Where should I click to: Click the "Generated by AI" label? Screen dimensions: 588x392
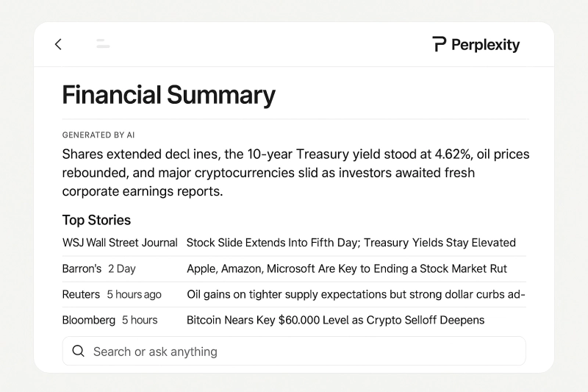tap(98, 135)
